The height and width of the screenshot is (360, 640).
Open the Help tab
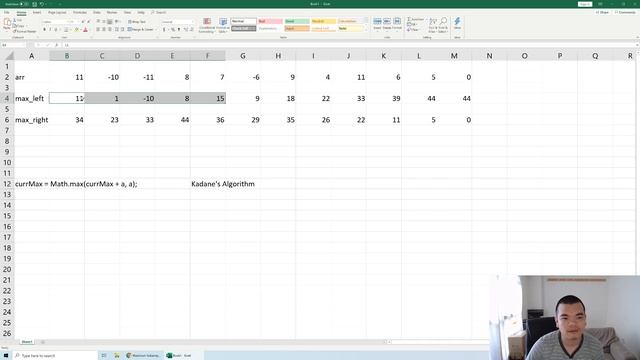[141, 13]
